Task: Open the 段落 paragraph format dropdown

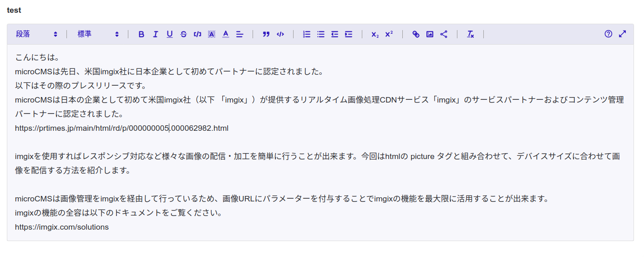Action: pyautogui.click(x=36, y=34)
